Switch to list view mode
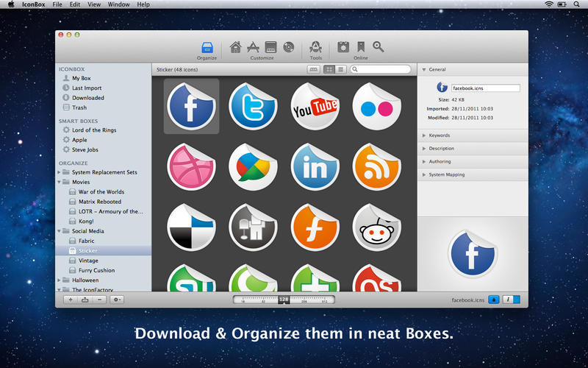588x368 pixels. click(340, 69)
